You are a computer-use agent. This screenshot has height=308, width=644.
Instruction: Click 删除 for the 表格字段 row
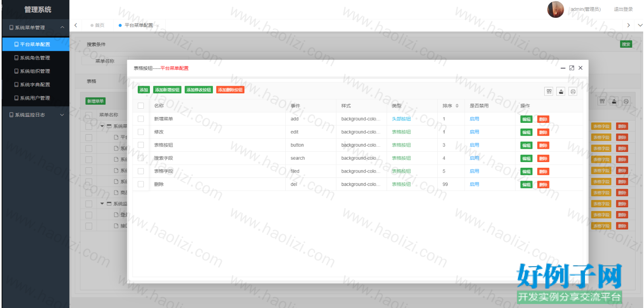[x=543, y=171]
